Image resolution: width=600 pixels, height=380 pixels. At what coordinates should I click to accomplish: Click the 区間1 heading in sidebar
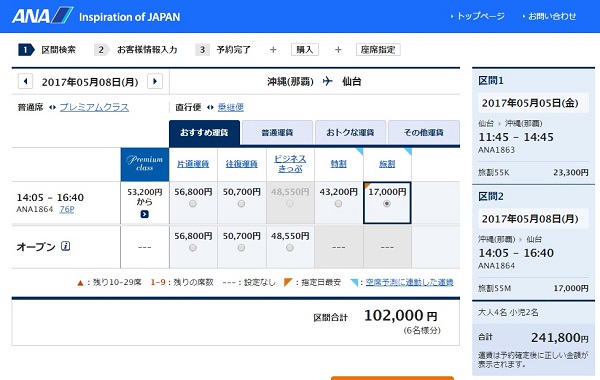pos(491,81)
